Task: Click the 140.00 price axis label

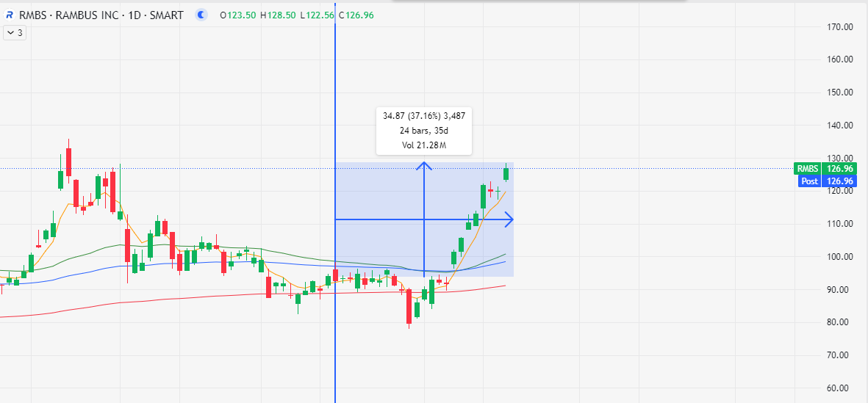Action: click(x=839, y=126)
